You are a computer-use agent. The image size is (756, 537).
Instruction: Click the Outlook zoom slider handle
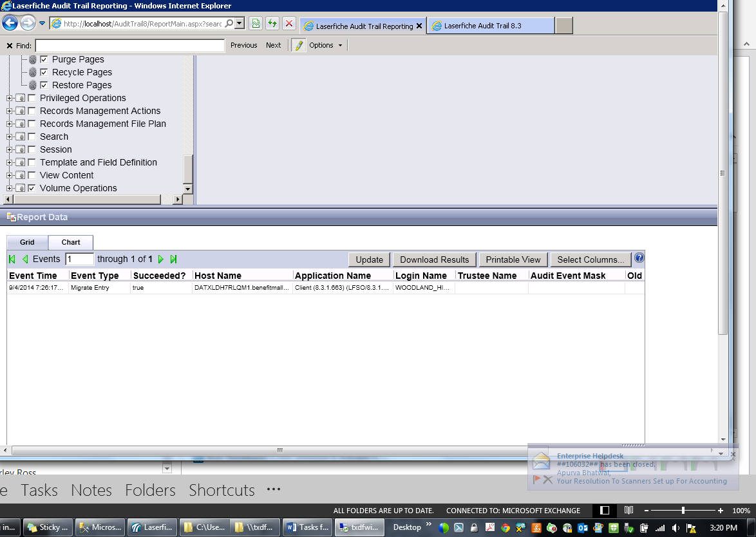pos(683,511)
